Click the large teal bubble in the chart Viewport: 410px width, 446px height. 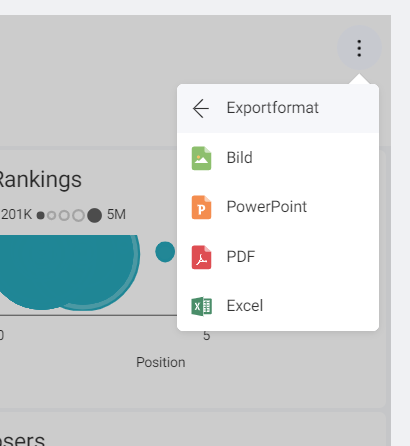[x=68, y=271]
